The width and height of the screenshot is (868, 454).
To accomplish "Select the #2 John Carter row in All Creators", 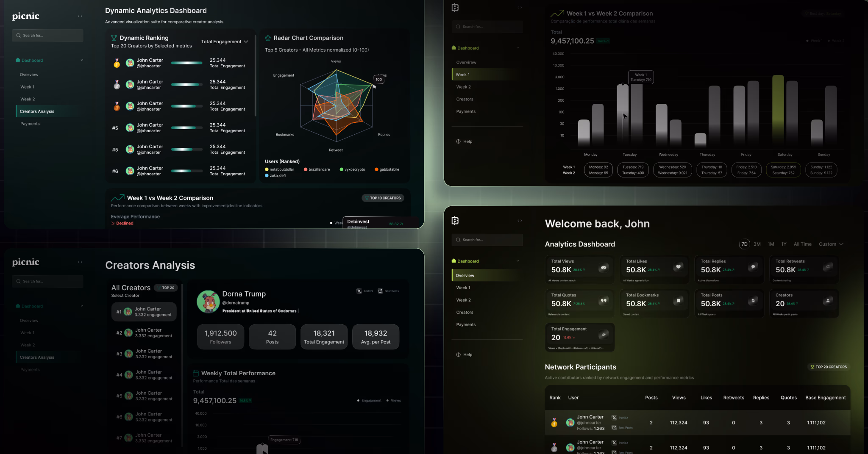I will pyautogui.click(x=144, y=333).
